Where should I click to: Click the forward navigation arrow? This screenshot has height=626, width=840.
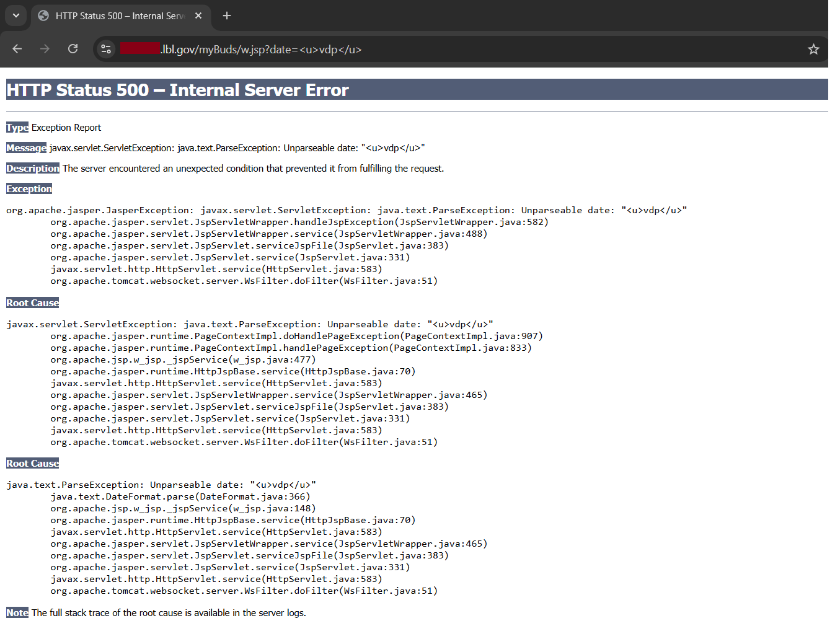[x=45, y=49]
